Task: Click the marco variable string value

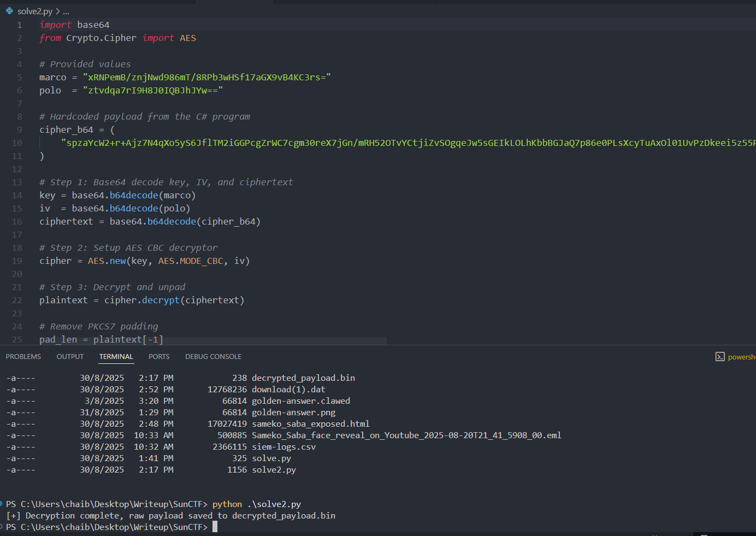Action: coord(207,78)
